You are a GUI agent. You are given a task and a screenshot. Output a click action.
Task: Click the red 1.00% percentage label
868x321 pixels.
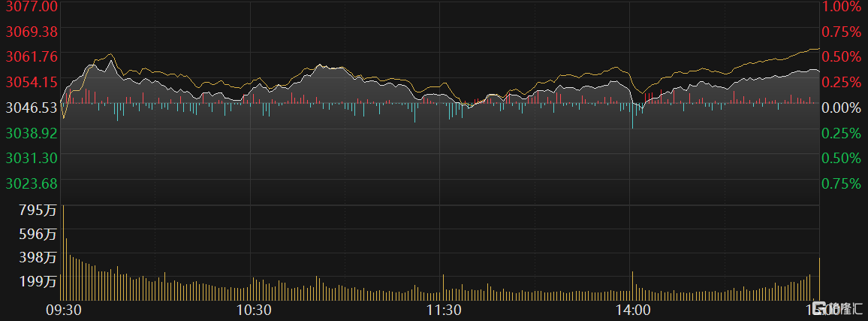(x=842, y=7)
